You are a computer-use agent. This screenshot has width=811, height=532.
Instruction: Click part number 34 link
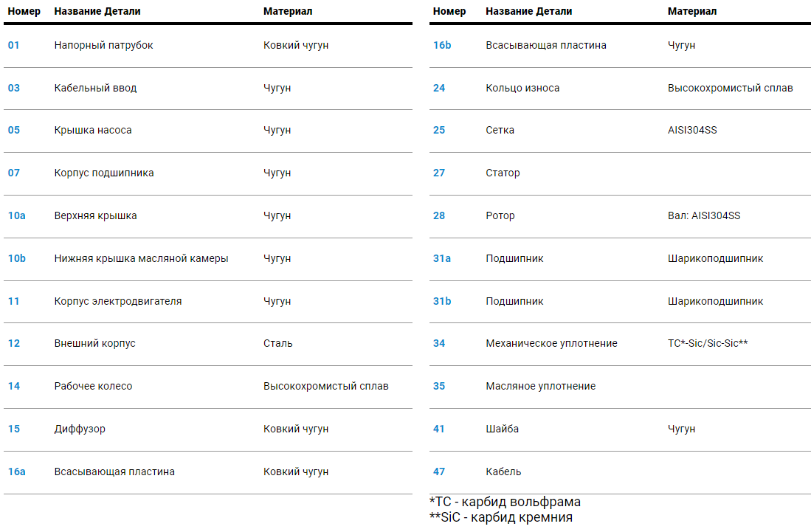[x=439, y=343]
